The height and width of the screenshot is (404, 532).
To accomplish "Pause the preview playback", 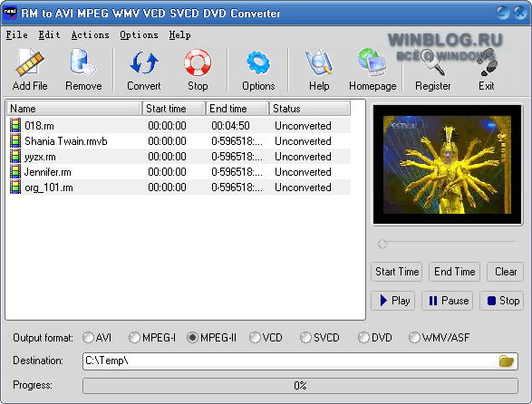I will coord(447,301).
